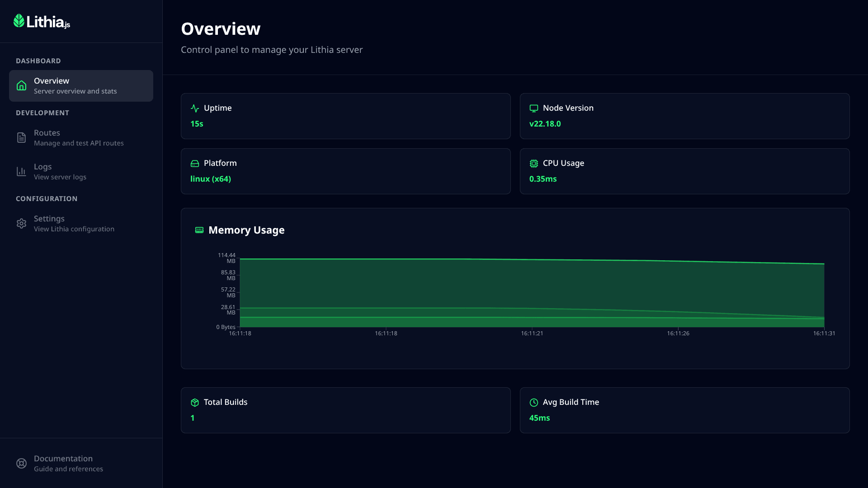Click the Avg Build Time clock icon
Screen dimensions: 868x488
click(534, 403)
